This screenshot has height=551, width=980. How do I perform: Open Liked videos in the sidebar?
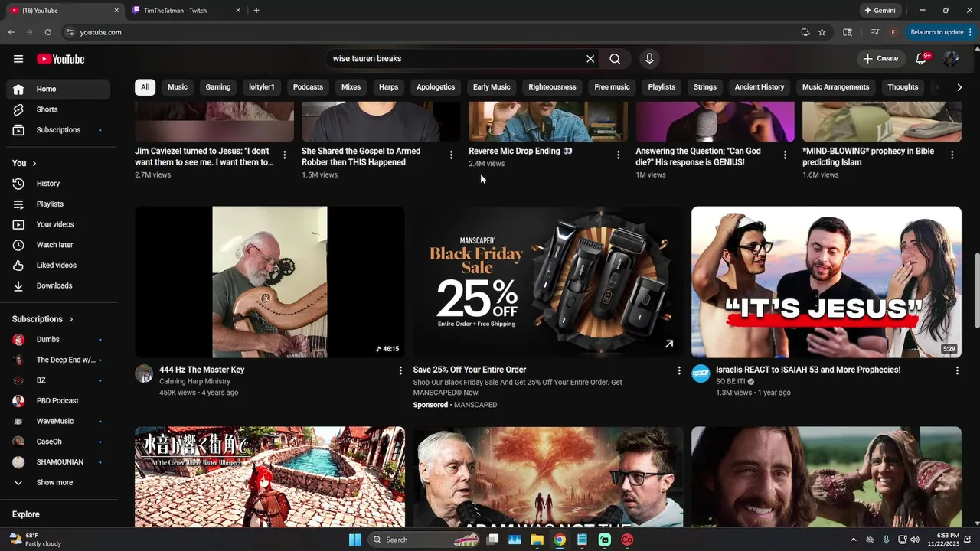click(58, 266)
